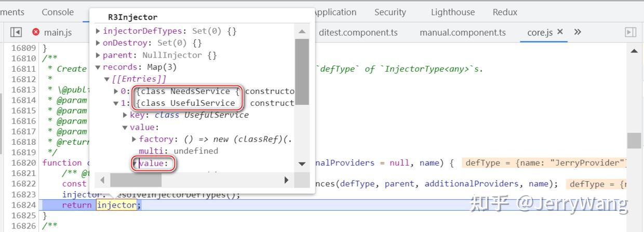Expand onDestroy property

tap(98, 43)
